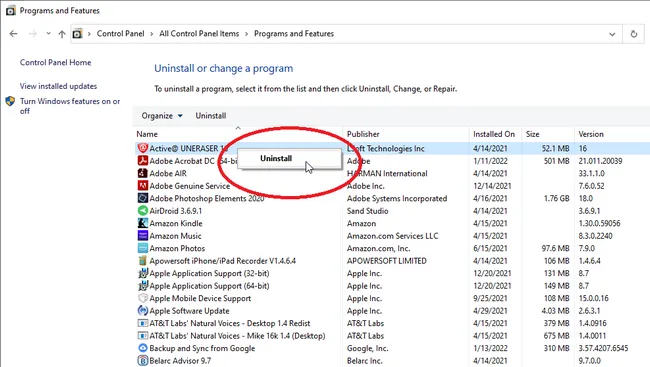Image resolution: width=650 pixels, height=367 pixels.
Task: Sort the list by Installed On column
Action: click(495, 134)
